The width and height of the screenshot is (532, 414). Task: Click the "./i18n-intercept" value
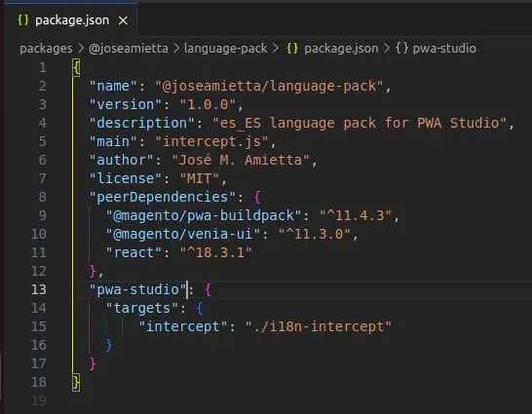[x=319, y=326]
